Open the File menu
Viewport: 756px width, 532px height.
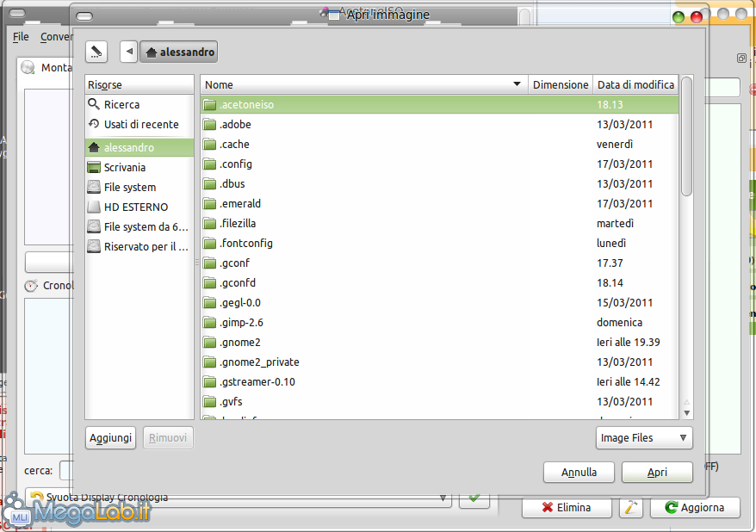[21, 37]
